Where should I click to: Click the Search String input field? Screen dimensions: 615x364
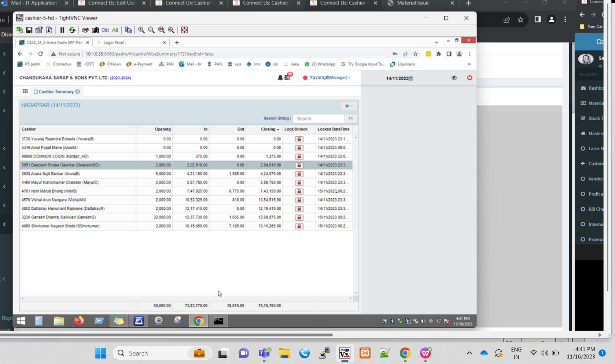(318, 119)
